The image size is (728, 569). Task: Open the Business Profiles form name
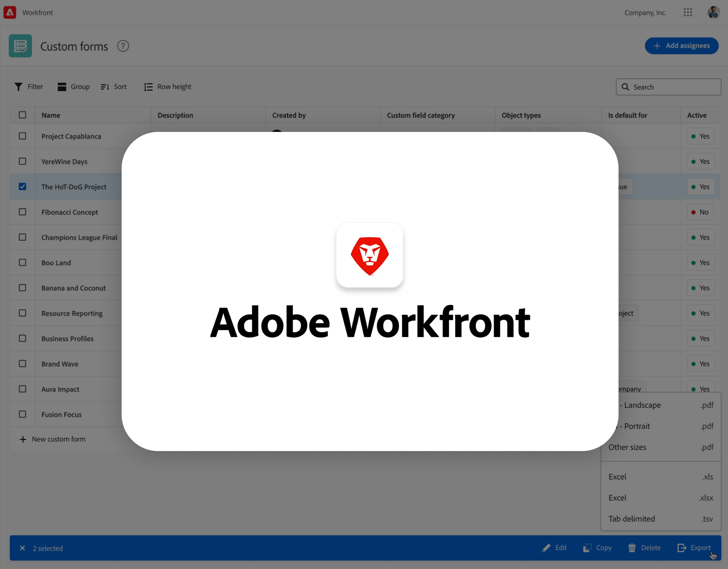click(67, 339)
